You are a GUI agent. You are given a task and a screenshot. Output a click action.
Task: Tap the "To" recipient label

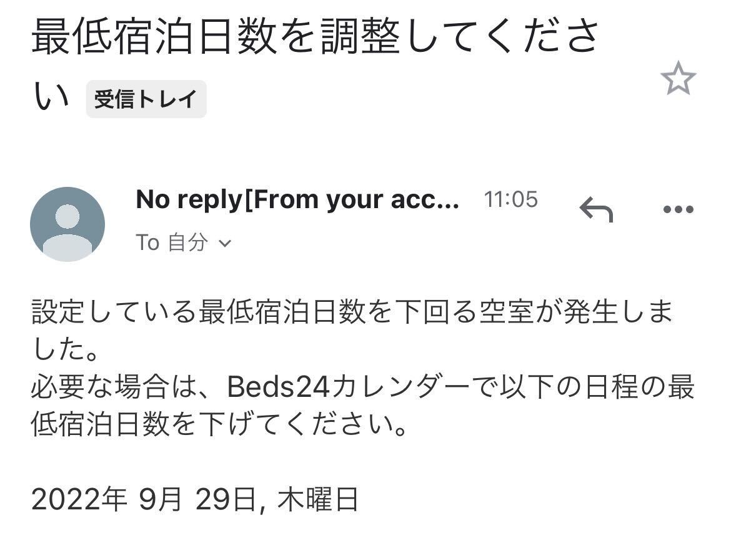(147, 242)
